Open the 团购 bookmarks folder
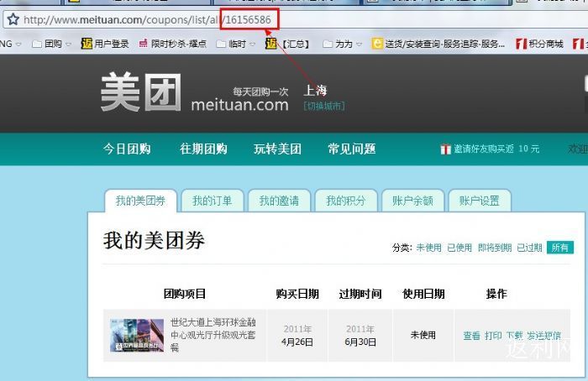Screen dimensions: 588x381 coord(52,44)
